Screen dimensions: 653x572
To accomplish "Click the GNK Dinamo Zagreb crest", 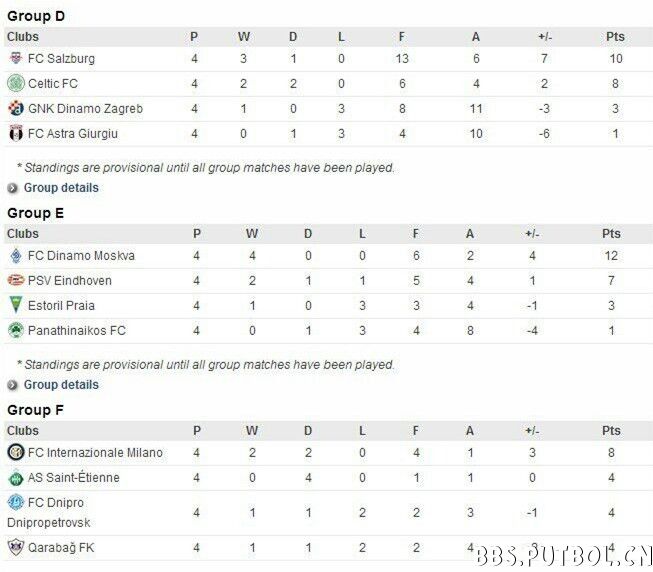I will tap(16, 109).
